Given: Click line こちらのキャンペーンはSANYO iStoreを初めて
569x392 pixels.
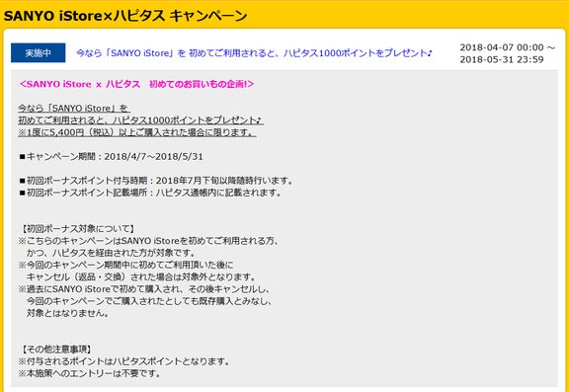Looking at the screenshot, I should pos(148,241).
